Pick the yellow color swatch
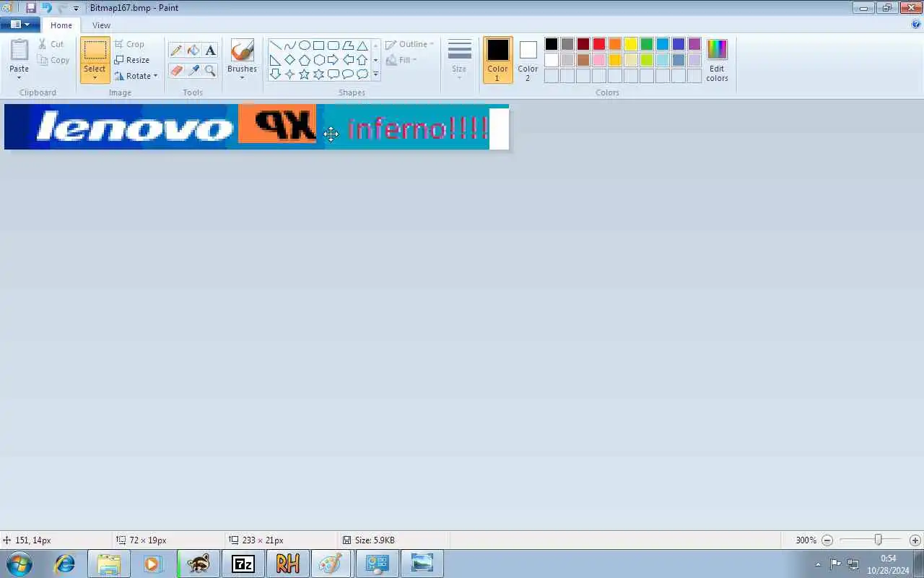Image resolution: width=924 pixels, height=578 pixels. click(x=631, y=45)
